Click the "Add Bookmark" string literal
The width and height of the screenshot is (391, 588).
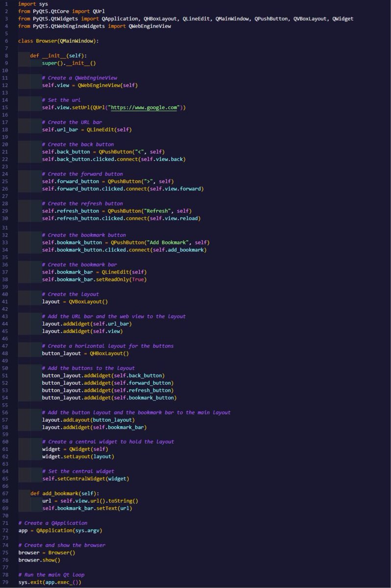(169, 243)
